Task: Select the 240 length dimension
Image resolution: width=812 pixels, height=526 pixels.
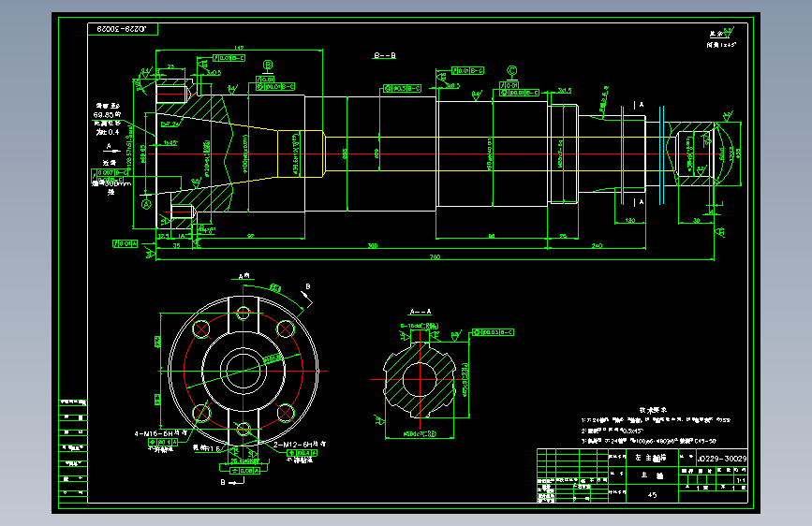Action: (x=597, y=245)
